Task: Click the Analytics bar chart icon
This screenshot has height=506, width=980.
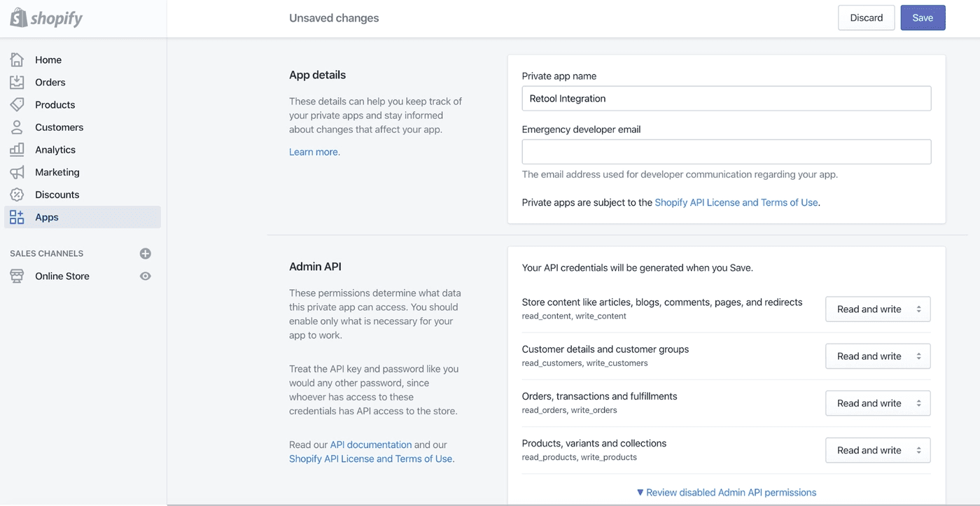Action: 17,150
